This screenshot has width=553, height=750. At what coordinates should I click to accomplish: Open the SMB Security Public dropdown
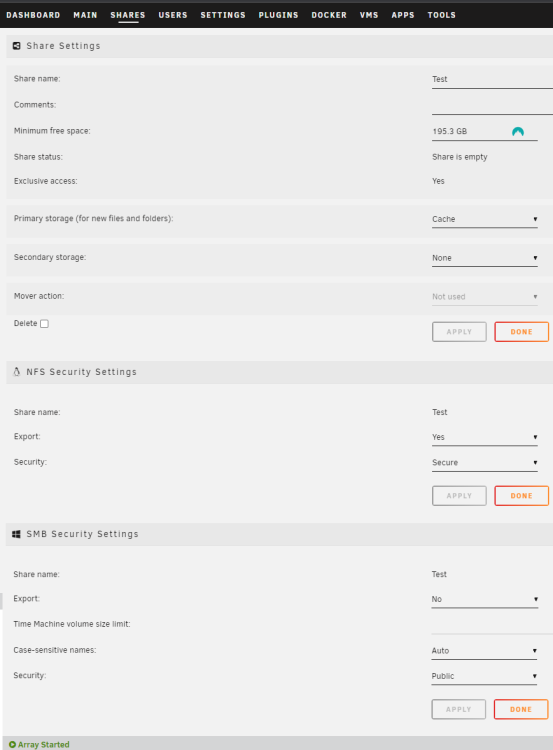point(484,676)
